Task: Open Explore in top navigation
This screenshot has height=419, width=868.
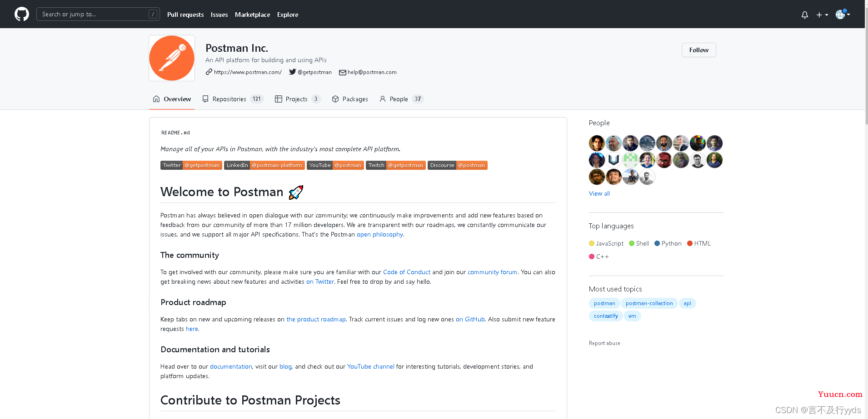Action: pos(288,15)
